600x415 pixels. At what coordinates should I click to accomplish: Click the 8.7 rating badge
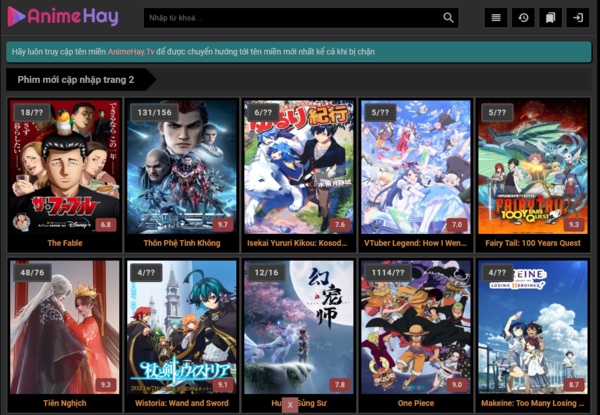574,384
